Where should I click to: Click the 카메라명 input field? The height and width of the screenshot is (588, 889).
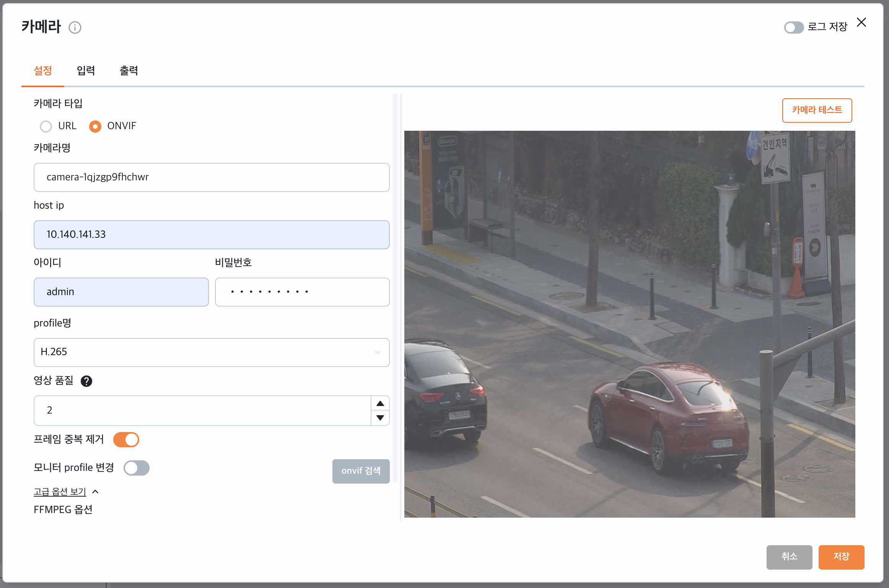coord(212,177)
